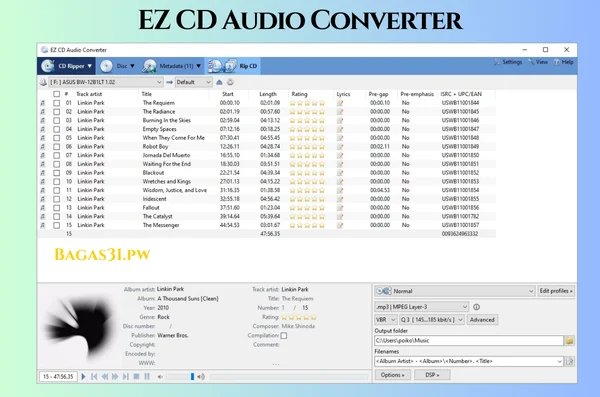The width and height of the screenshot is (600, 397).
Task: Open the CD drive selection dropdown
Action: (x=106, y=82)
